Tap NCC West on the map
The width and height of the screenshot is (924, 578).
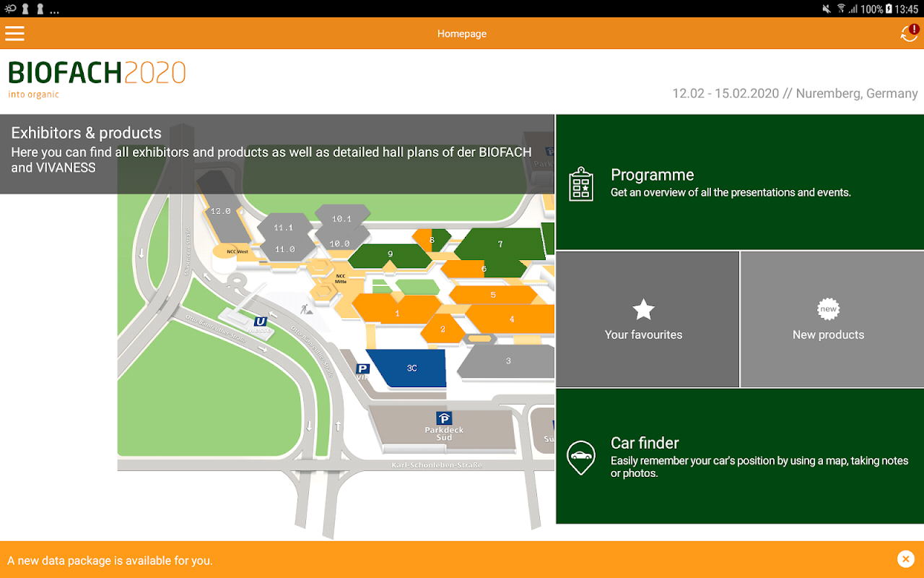(237, 252)
